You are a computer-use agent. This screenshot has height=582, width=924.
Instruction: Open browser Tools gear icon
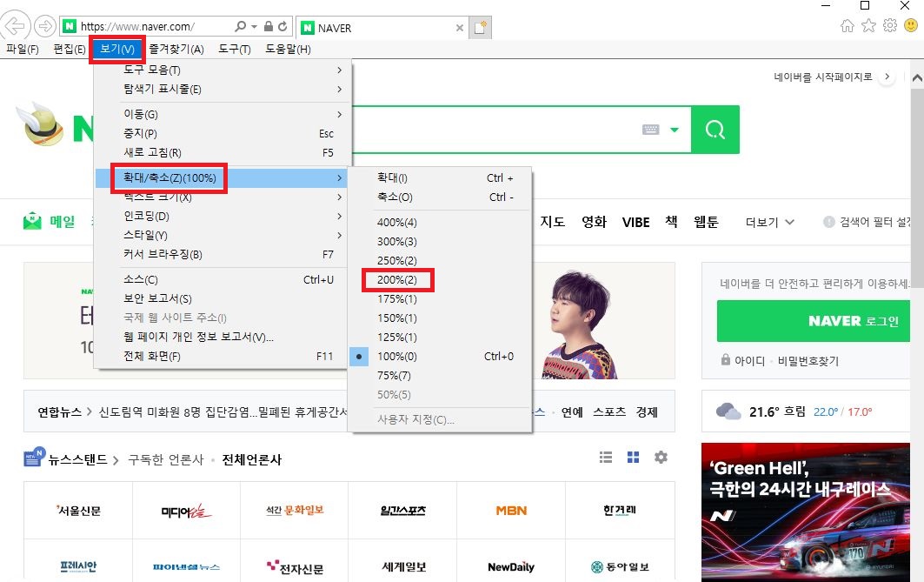pyautogui.click(x=890, y=25)
